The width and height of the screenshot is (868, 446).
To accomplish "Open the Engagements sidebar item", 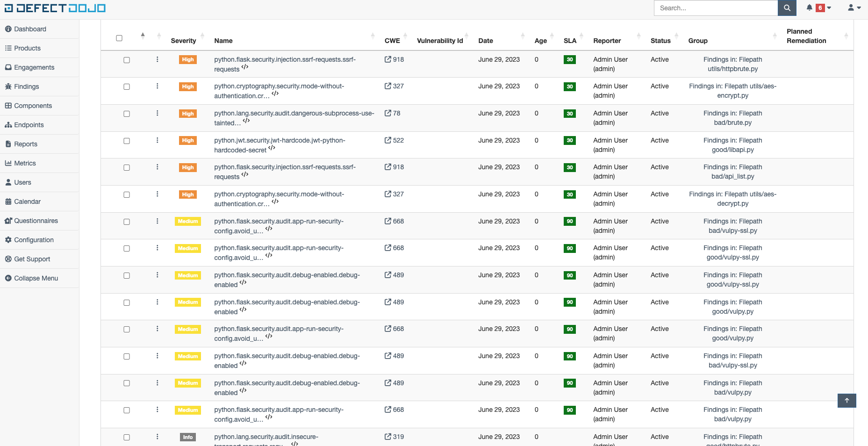I will [x=39, y=67].
